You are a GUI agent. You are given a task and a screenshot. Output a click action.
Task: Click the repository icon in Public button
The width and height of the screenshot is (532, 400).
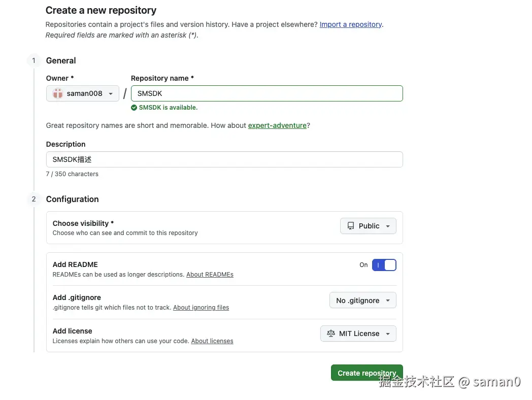(351, 226)
